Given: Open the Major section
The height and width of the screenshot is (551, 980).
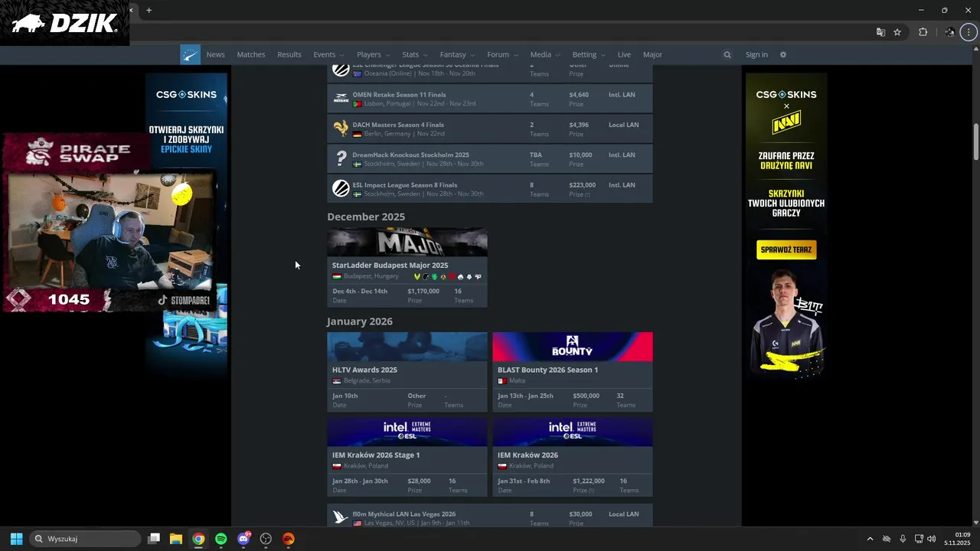Looking at the screenshot, I should (x=652, y=54).
